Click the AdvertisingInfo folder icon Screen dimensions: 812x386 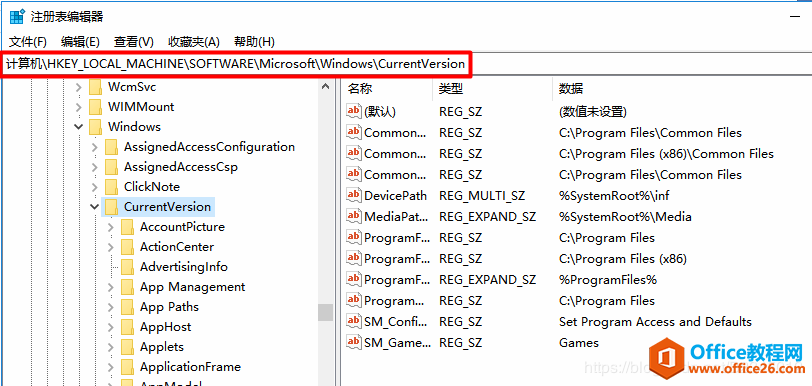(x=127, y=267)
